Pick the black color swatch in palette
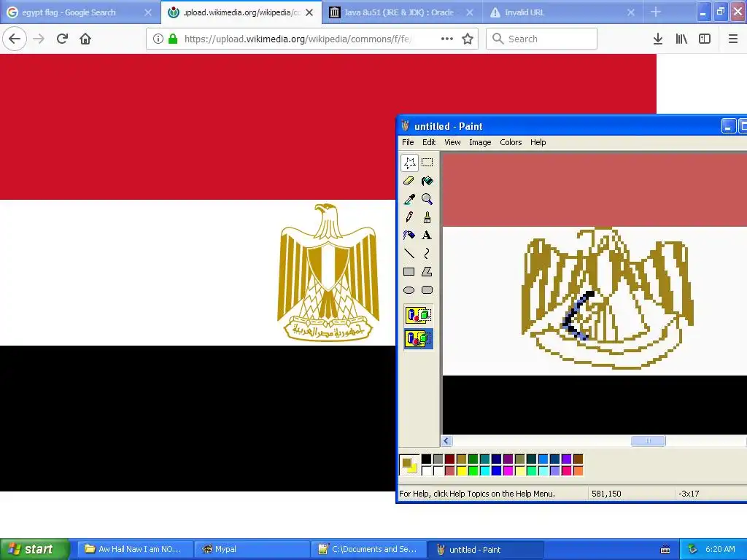 (x=426, y=459)
